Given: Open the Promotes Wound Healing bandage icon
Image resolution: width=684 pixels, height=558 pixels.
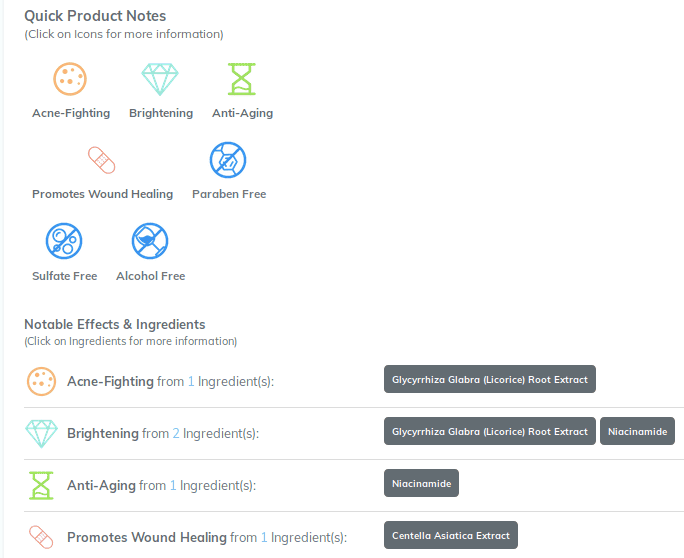Looking at the screenshot, I should click(102, 160).
